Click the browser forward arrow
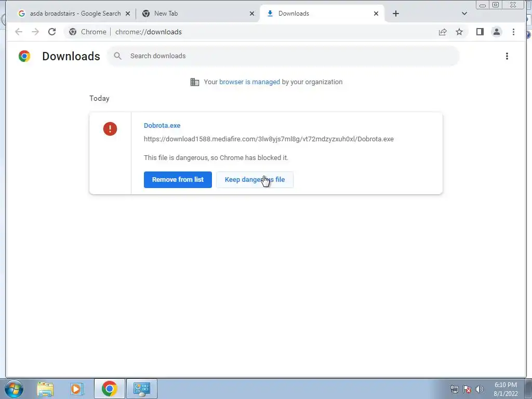Screen dimensions: 532x399 tap(35, 32)
